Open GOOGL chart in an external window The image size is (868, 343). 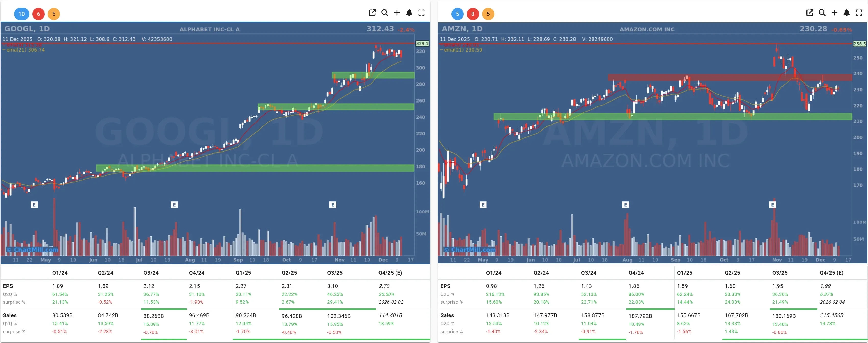coord(372,13)
